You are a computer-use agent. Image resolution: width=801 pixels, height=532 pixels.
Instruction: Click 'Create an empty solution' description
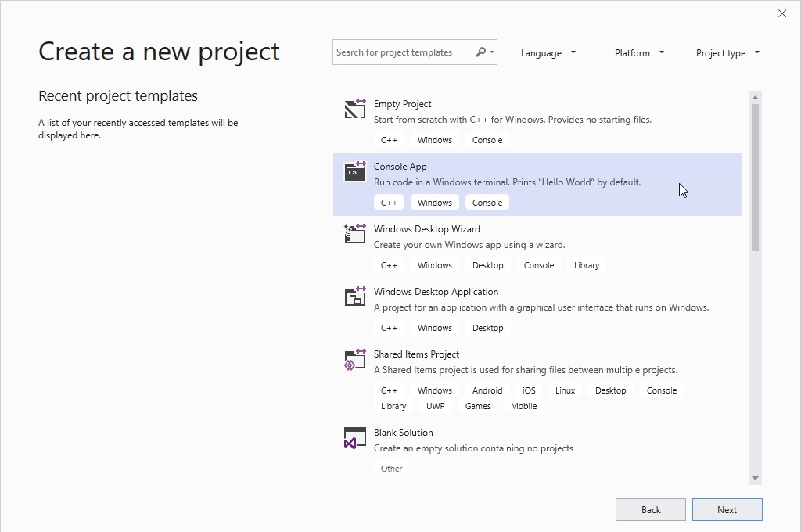pyautogui.click(x=473, y=448)
